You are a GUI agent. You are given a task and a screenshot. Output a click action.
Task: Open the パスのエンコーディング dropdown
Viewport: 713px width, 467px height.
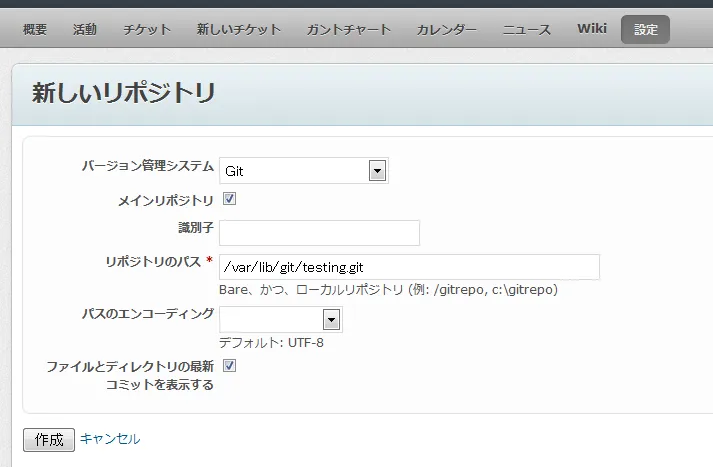coord(280,320)
